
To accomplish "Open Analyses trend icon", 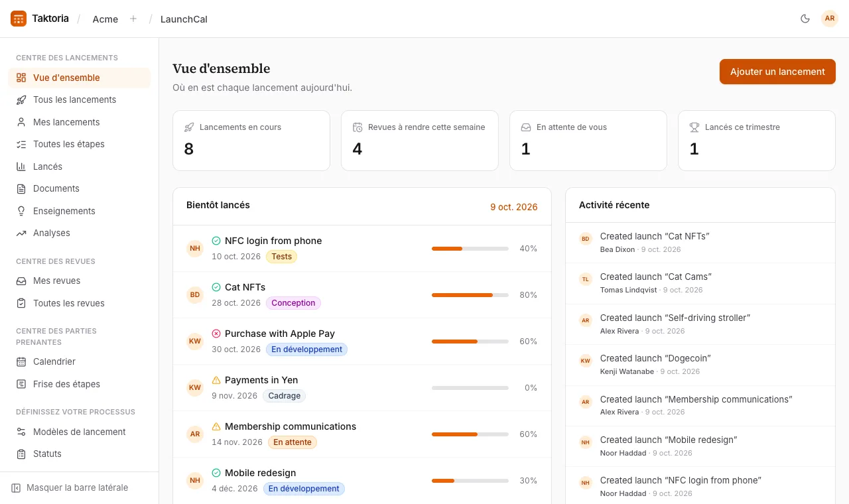I will point(21,233).
